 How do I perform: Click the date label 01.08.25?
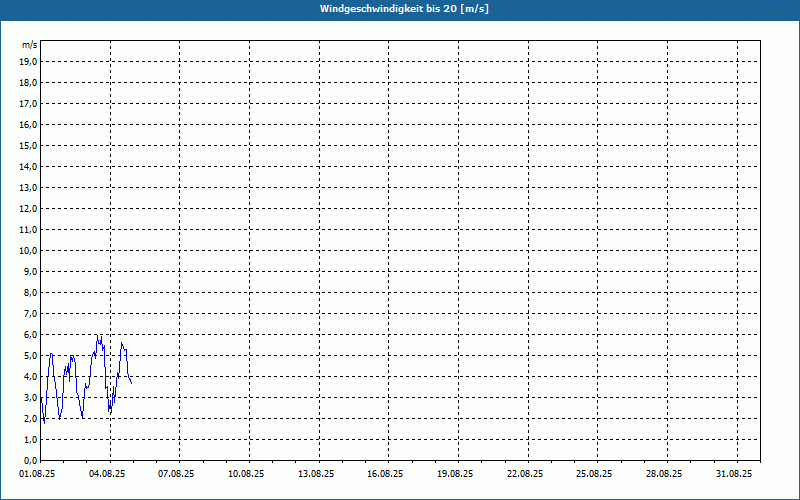37,474
